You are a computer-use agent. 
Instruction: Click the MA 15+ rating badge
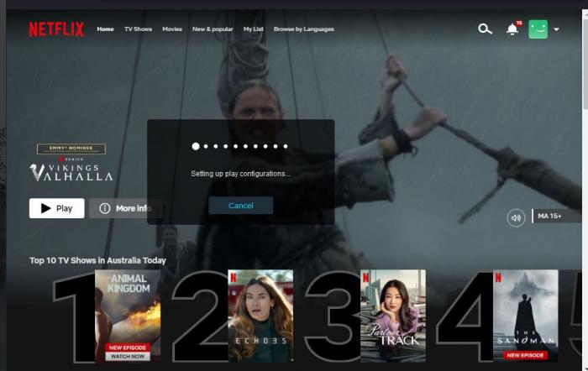(556, 216)
